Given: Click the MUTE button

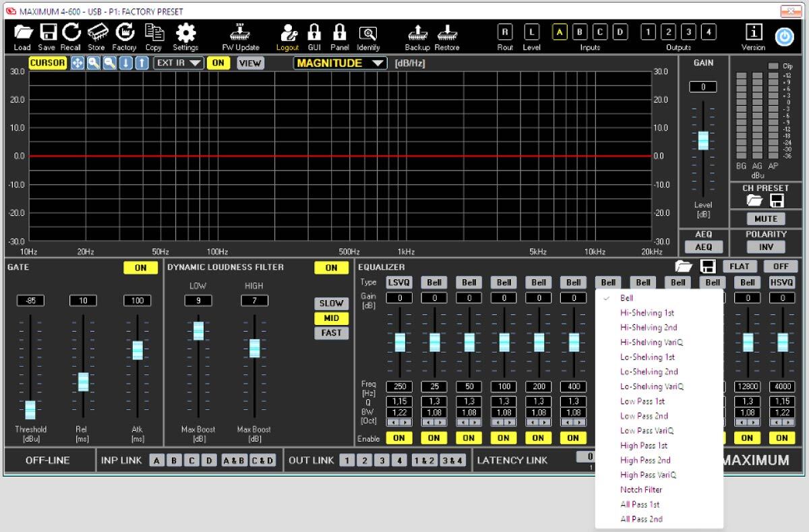Looking at the screenshot, I should click(x=766, y=218).
